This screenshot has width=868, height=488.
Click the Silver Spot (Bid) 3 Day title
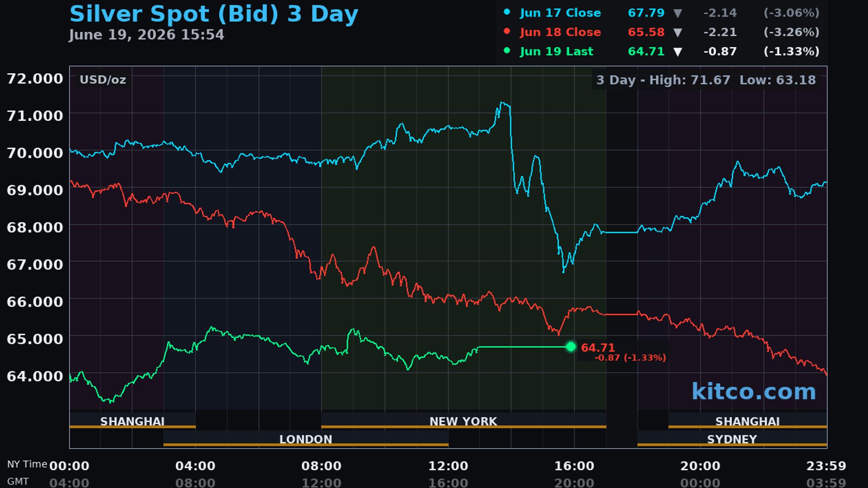coord(214,14)
